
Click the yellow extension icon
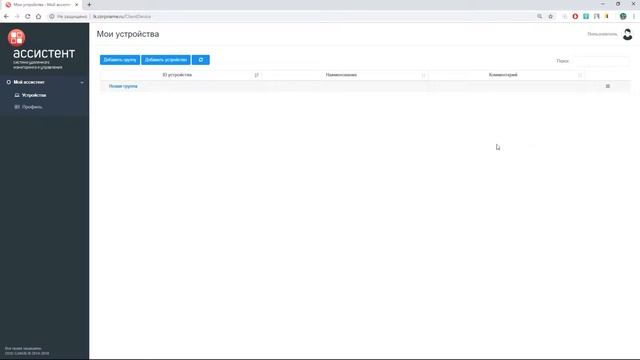tap(607, 16)
